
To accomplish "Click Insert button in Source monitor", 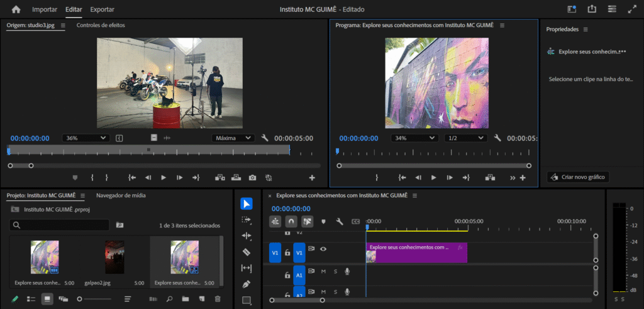I will coord(220,178).
